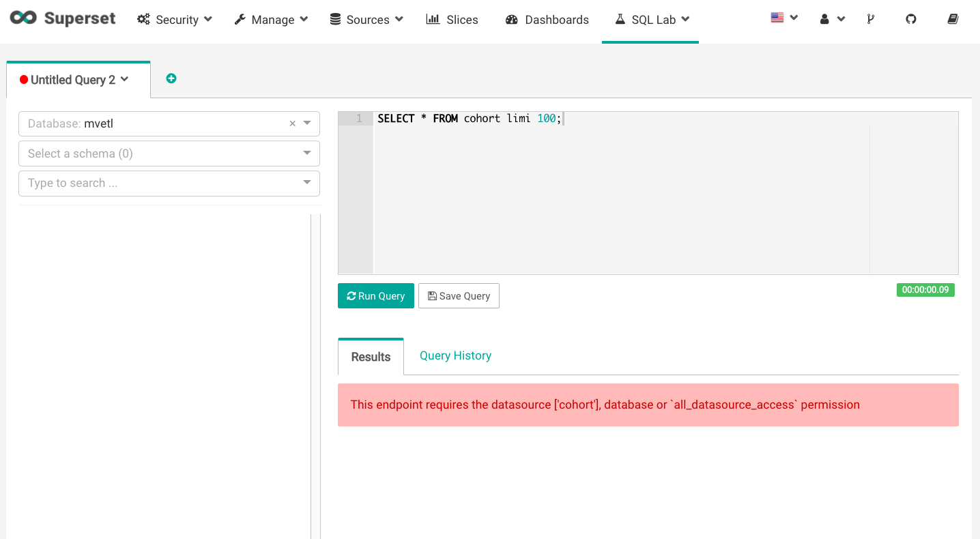980x539 pixels.
Task: Open the Sources menu
Action: point(366,20)
